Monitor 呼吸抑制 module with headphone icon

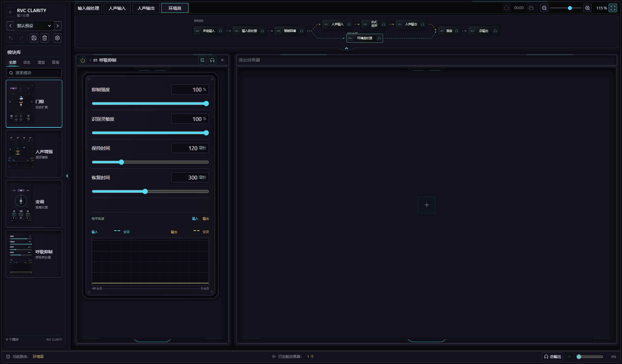click(x=212, y=60)
